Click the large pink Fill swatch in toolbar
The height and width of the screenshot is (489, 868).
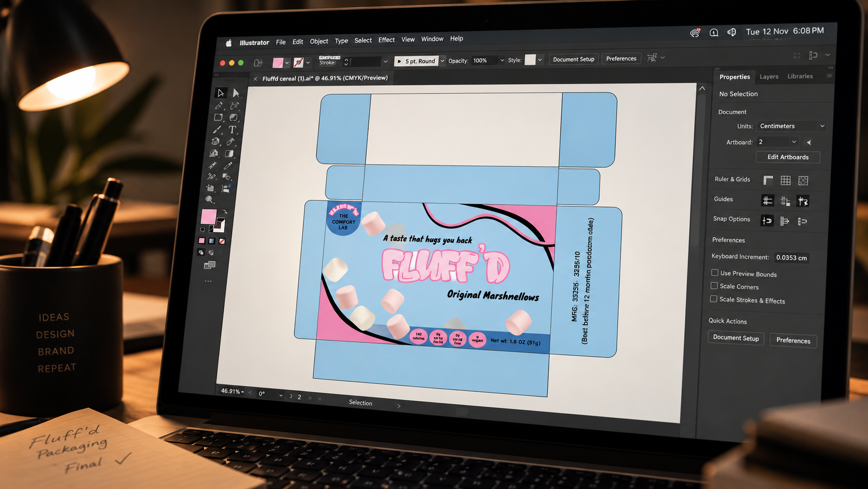click(x=208, y=216)
